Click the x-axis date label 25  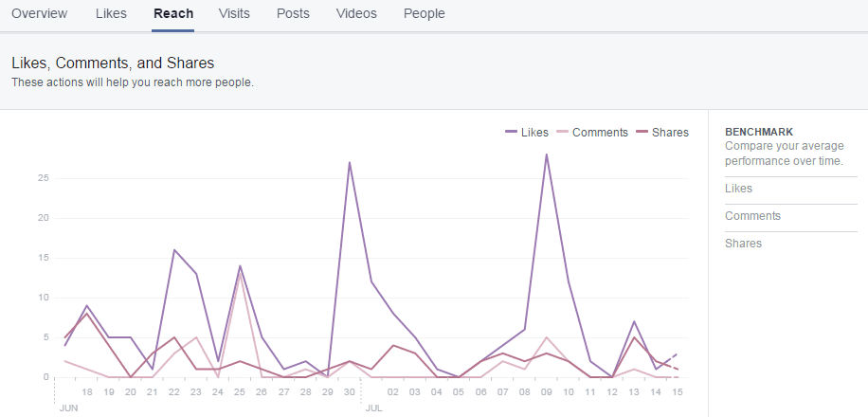point(240,392)
